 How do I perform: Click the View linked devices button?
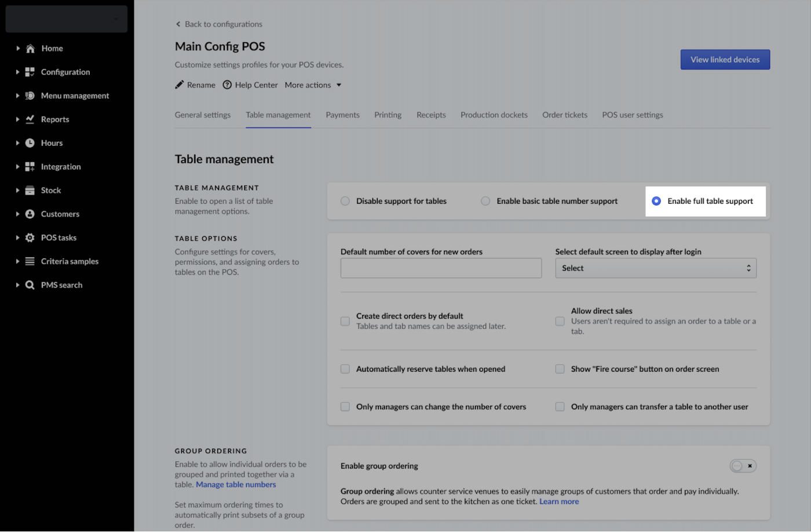click(725, 60)
